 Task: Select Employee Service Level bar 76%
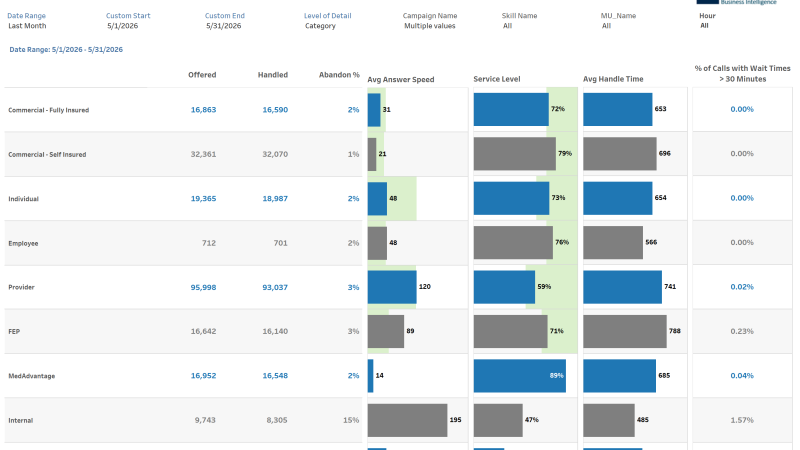[513, 242]
